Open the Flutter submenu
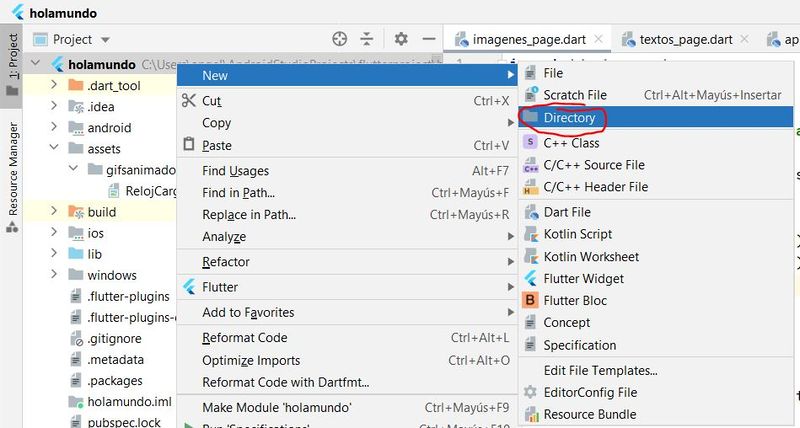 tap(347, 287)
